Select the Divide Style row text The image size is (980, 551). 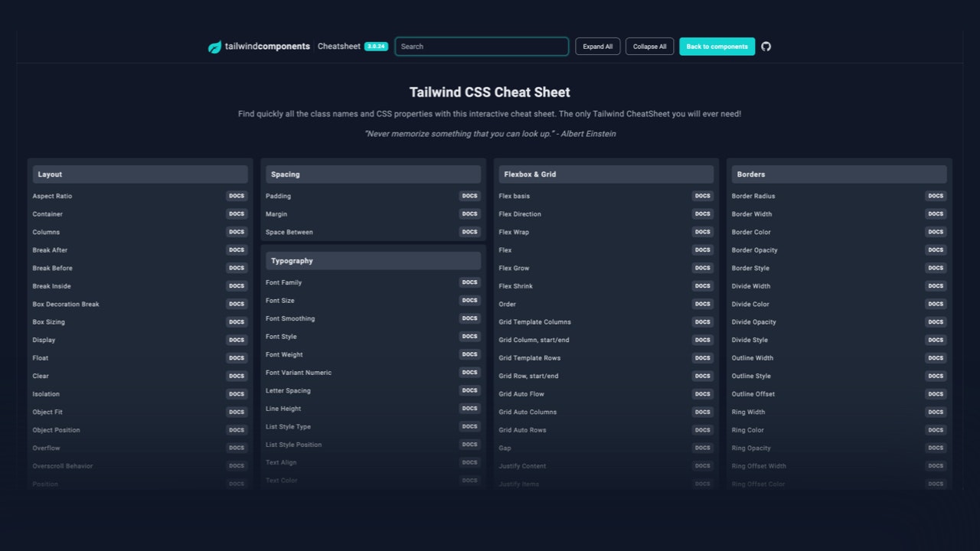click(750, 341)
